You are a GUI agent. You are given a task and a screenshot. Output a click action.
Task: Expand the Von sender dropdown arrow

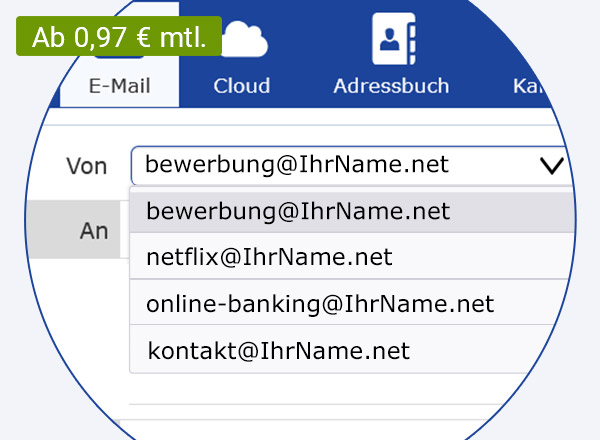(x=551, y=166)
